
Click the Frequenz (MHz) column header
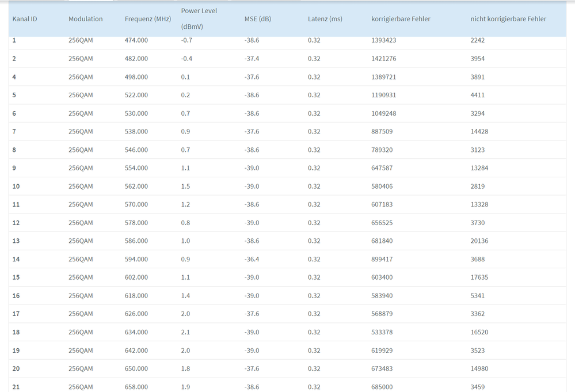148,19
